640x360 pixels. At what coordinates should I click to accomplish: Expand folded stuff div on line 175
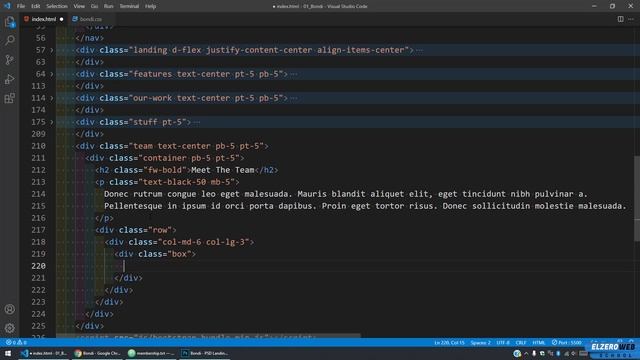[52, 122]
